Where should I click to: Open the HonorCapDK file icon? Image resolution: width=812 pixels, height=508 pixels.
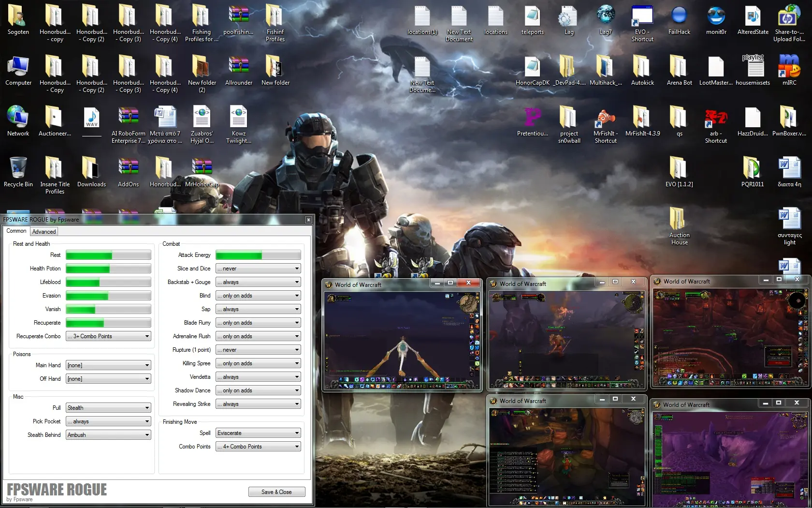[532, 71]
